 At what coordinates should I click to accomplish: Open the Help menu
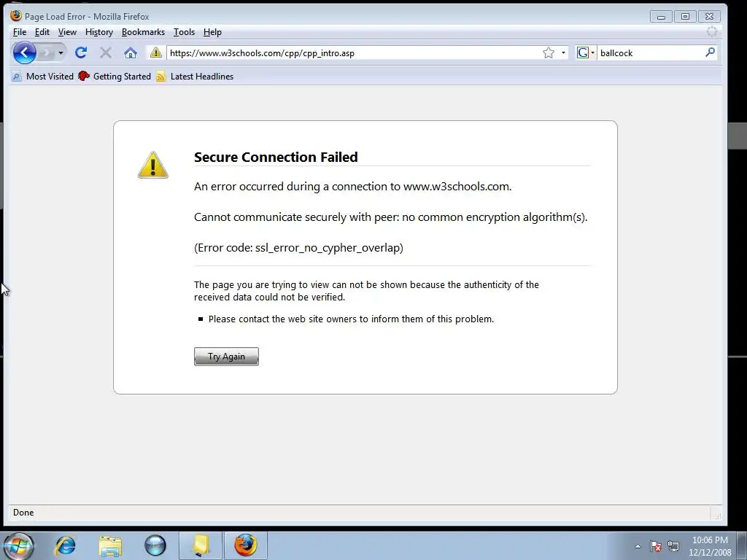click(x=212, y=32)
